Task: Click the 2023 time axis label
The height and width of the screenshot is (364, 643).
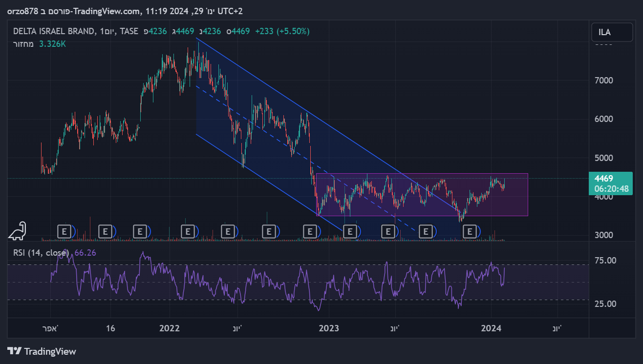Action: pyautogui.click(x=329, y=328)
